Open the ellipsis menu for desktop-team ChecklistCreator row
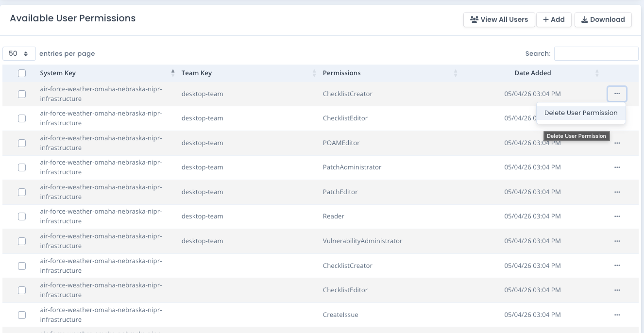The image size is (644, 333). coord(617,94)
